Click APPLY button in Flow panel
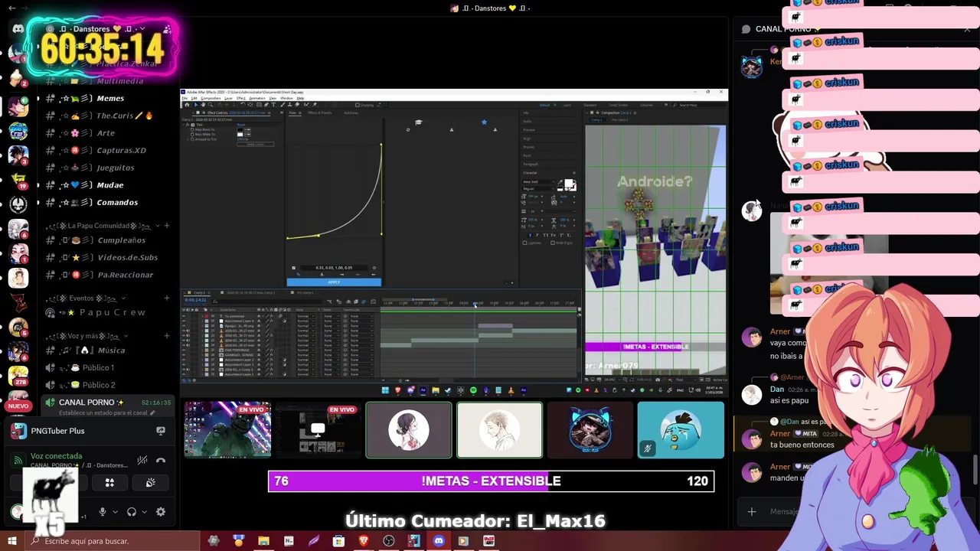 point(334,282)
